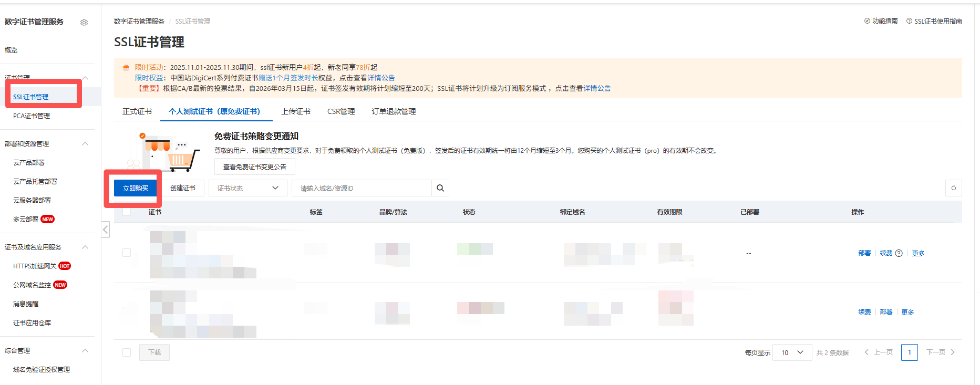The height and width of the screenshot is (385, 980).
Task: Click the blue 立即购买 button
Action: click(x=136, y=188)
